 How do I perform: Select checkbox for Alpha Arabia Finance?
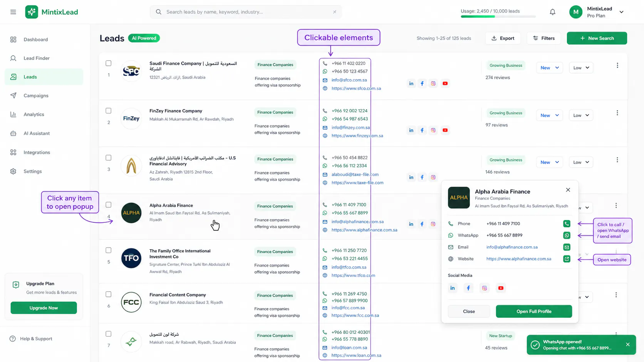point(109,205)
